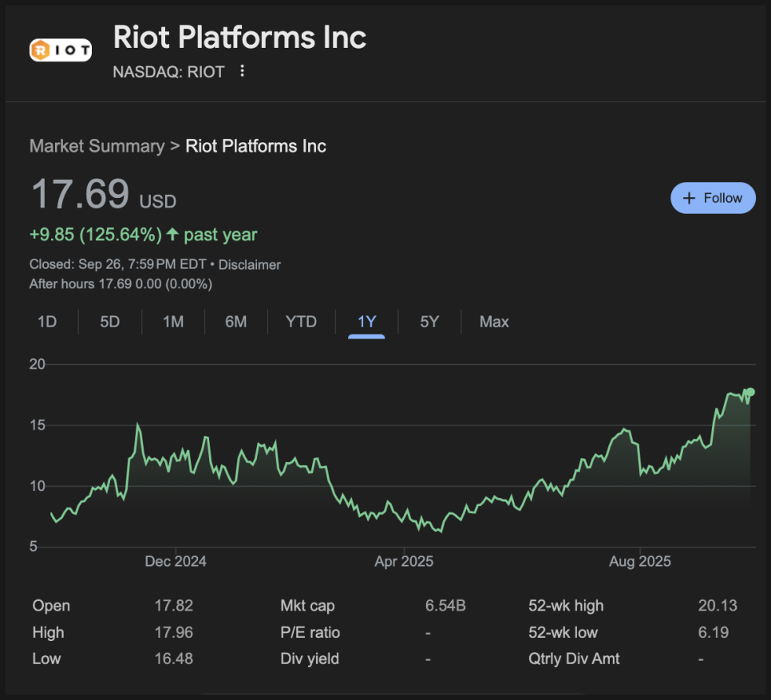The height and width of the screenshot is (700, 771).
Task: Click the After hours price line
Action: 121,283
